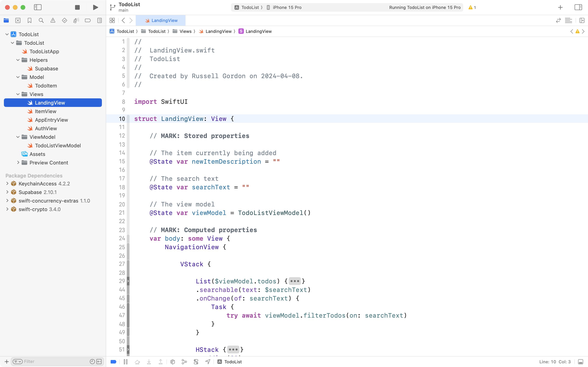The width and height of the screenshot is (588, 367).
Task: Stop the running TodoList app
Action: (x=77, y=7)
